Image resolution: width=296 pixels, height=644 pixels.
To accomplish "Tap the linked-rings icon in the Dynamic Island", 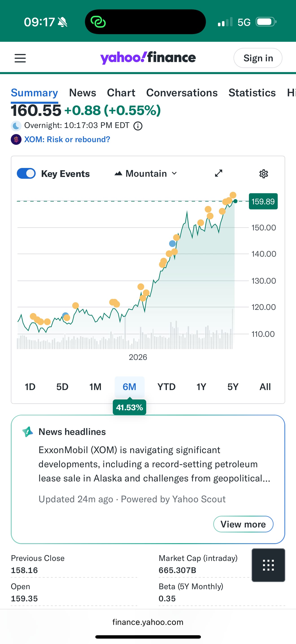I will click(x=98, y=22).
